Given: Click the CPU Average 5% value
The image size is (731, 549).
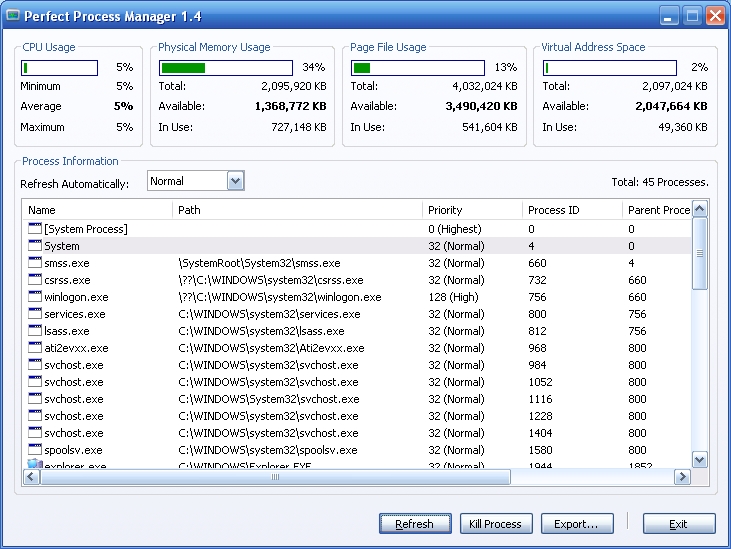Looking at the screenshot, I should coord(124,106).
